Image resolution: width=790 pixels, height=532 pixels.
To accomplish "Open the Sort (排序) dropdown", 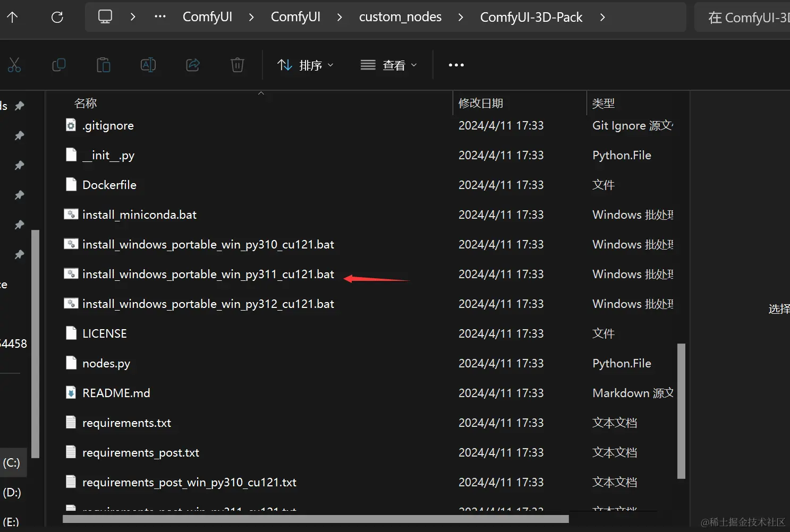I will (x=305, y=65).
